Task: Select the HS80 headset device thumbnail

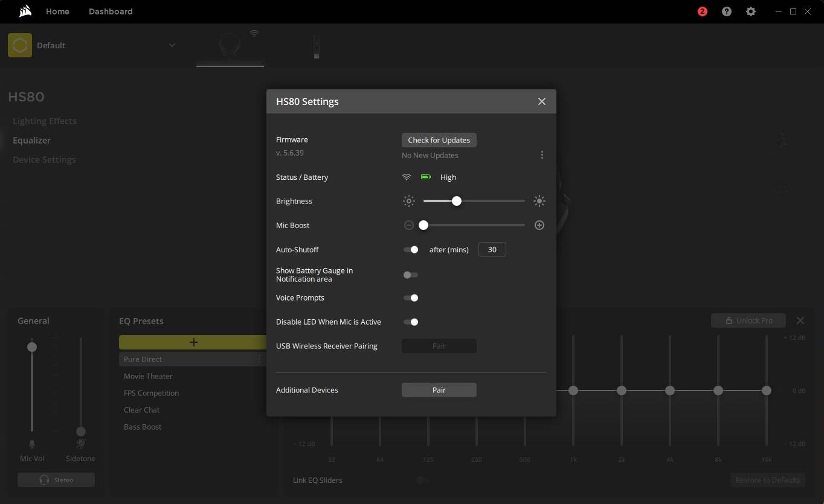Action: [x=230, y=46]
